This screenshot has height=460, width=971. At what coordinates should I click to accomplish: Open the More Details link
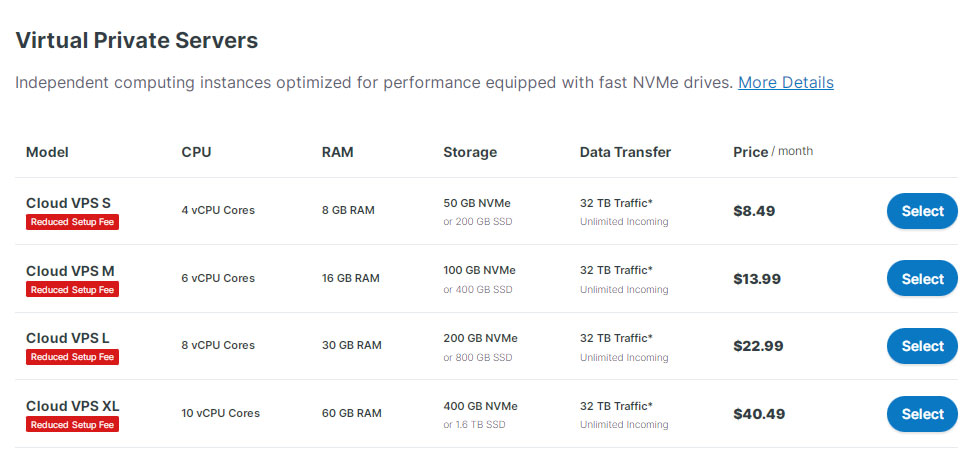click(x=785, y=82)
